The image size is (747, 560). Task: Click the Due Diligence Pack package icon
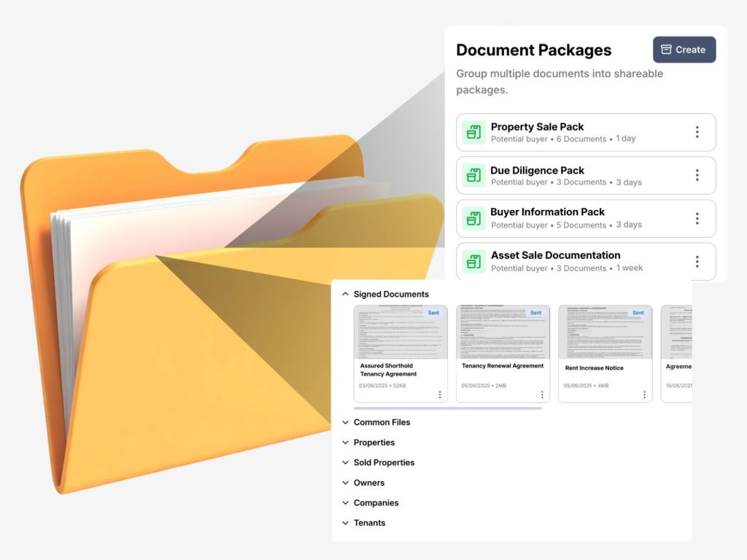pos(473,175)
